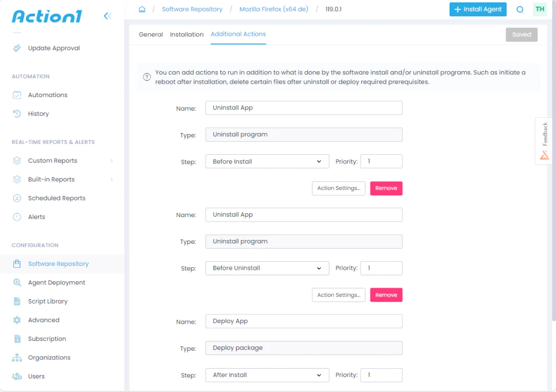Open Action Settings for second action
The width and height of the screenshot is (556, 392).
338,295
